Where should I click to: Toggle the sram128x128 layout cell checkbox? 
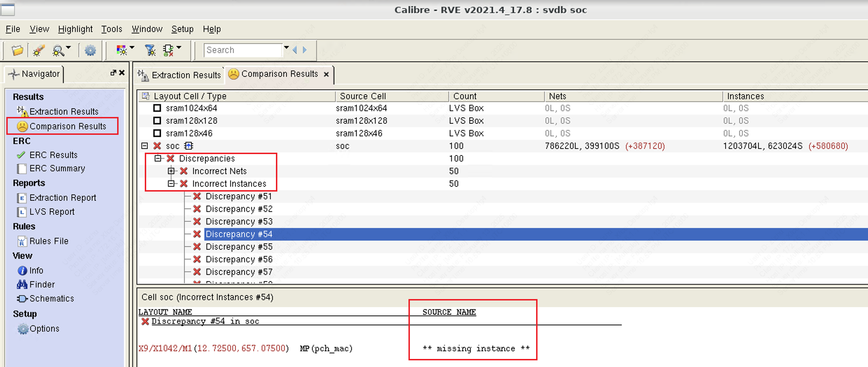(x=157, y=121)
